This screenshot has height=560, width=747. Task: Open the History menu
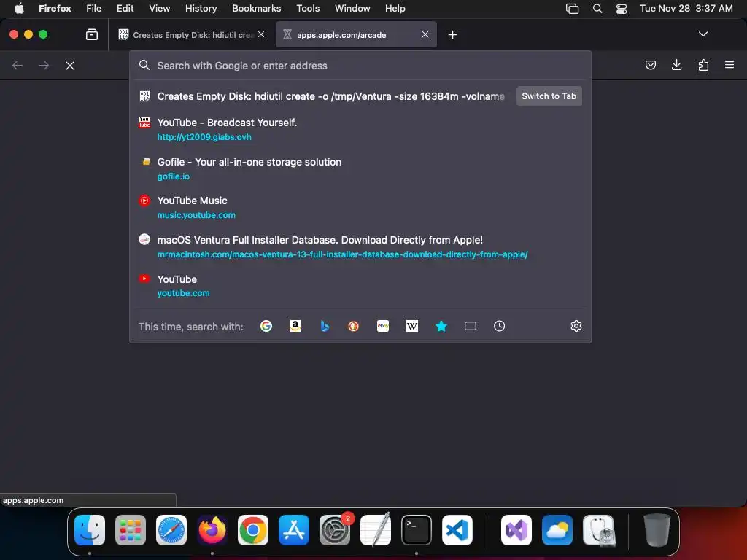coord(201,9)
